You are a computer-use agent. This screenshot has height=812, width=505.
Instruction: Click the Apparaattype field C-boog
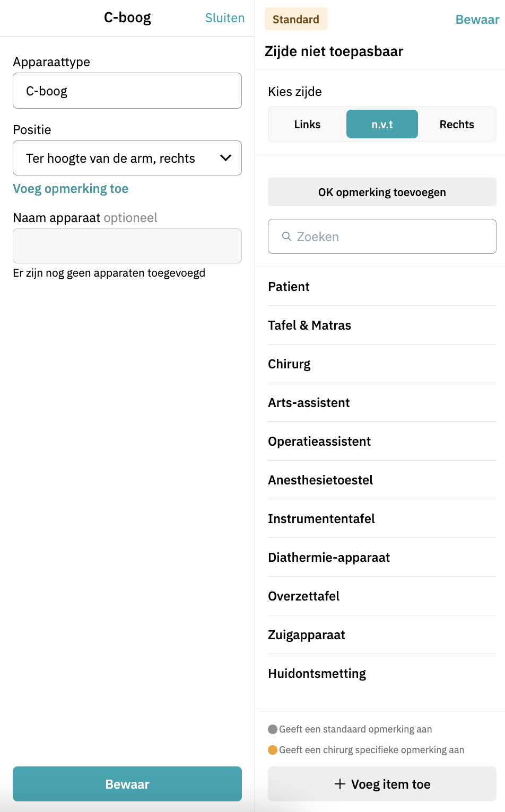pyautogui.click(x=127, y=91)
